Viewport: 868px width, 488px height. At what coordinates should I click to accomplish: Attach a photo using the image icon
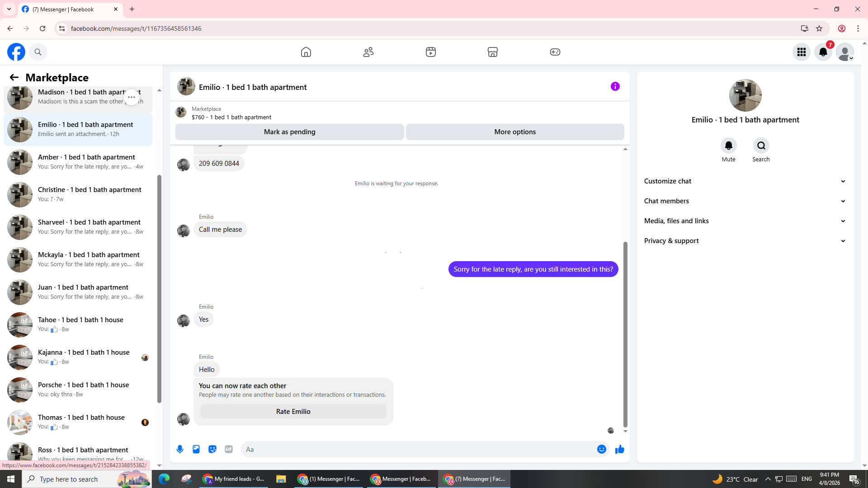(196, 449)
